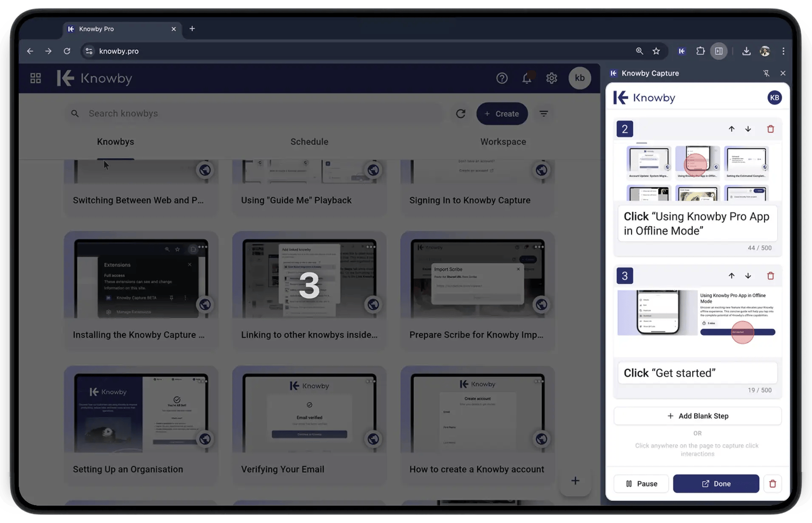This screenshot has width=812, height=523.
Task: Open the help question-mark icon
Action: [x=502, y=78]
